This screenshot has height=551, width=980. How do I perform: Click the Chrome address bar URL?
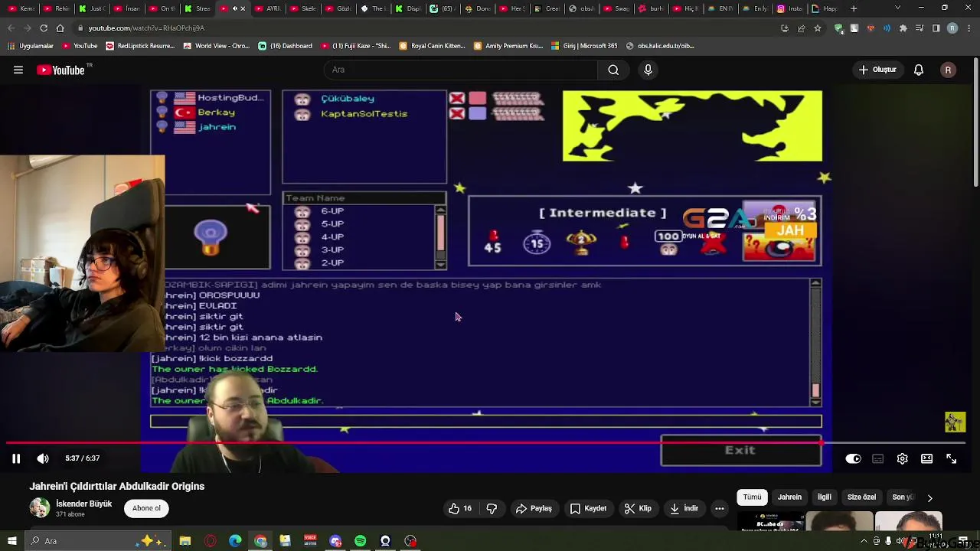[x=146, y=28]
